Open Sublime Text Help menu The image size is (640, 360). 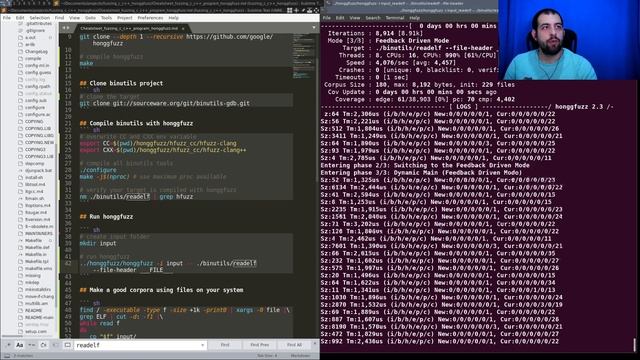(x=174, y=18)
